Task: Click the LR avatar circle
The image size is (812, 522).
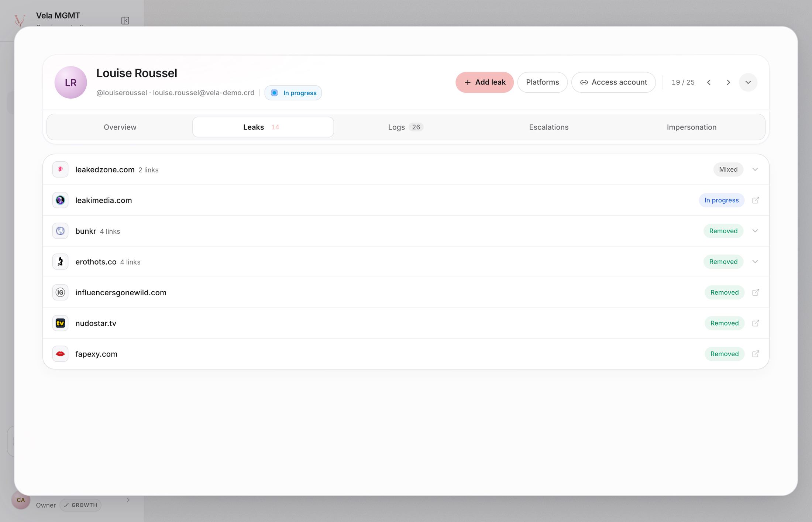Action: (71, 82)
